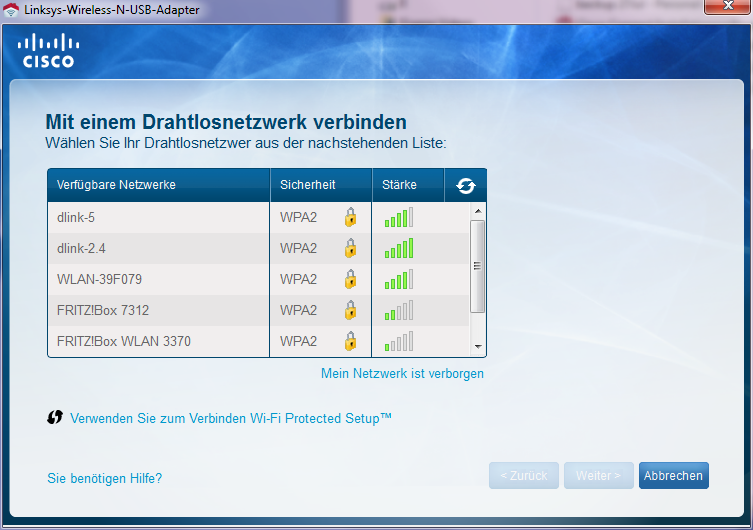Click the Zurück button
Screen dimensions: 753x530
tap(524, 475)
